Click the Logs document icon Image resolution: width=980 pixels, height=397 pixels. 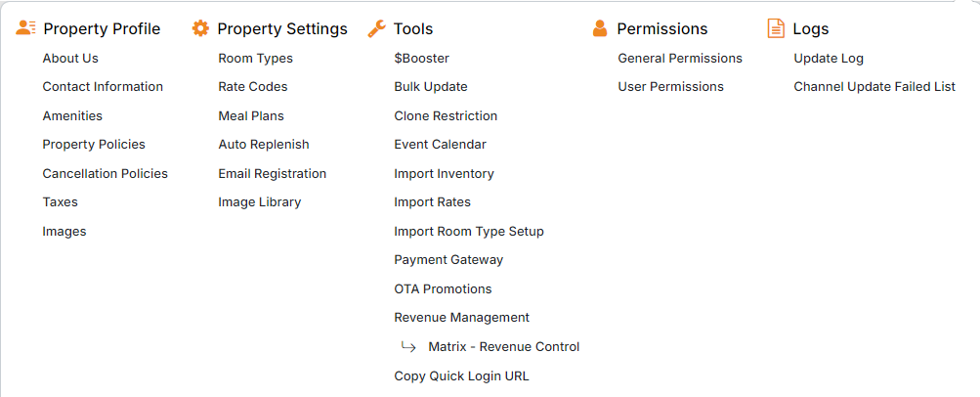776,28
